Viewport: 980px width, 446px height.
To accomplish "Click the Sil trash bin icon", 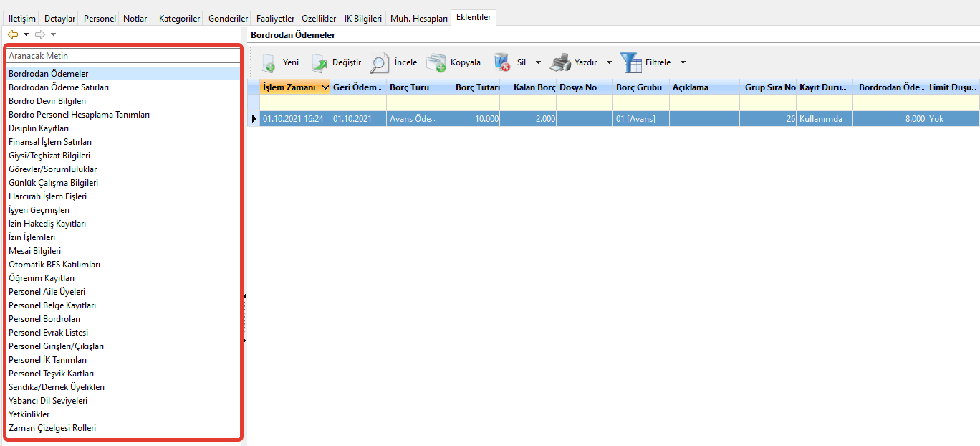I will (x=501, y=63).
